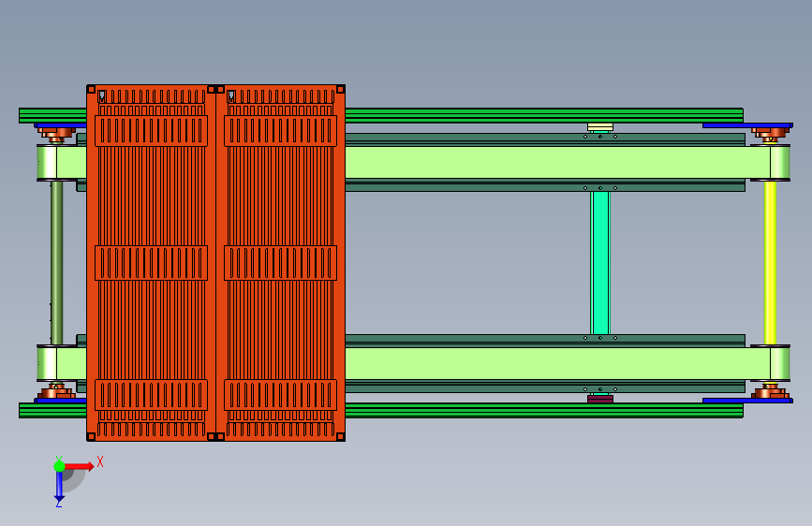Image resolution: width=812 pixels, height=526 pixels.
Task: Select the right orange pallet
Action: [281, 263]
